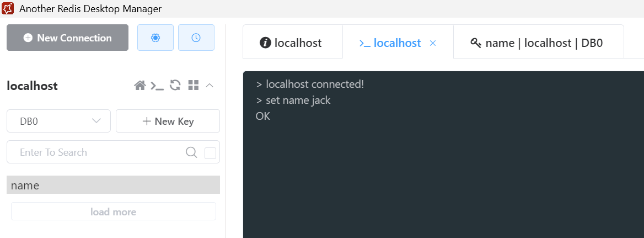The width and height of the screenshot is (644, 238).
Task: Click the home icon beside localhost
Action: pos(140,86)
